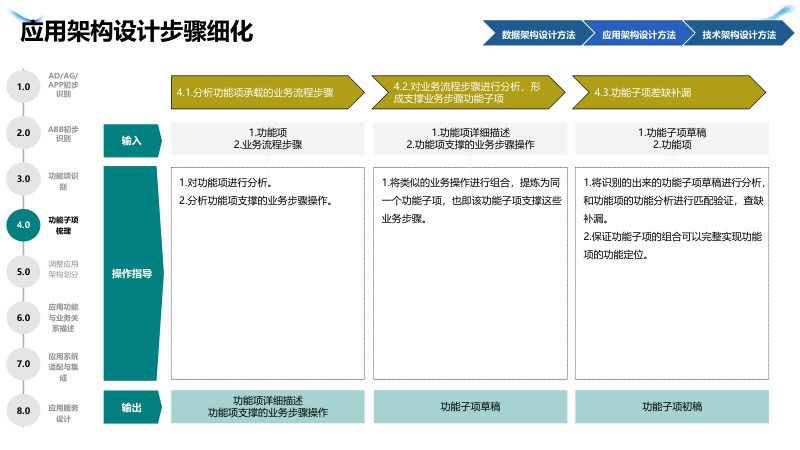Click the text 2.保证功能子项的组合
This screenshot has height=450, width=800.
point(672,245)
